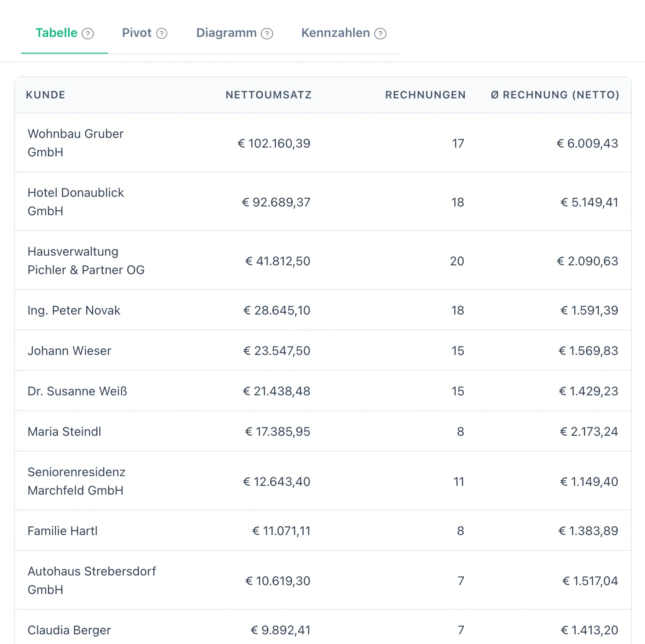Click on Autohaus Strebersdorf GmbH
Viewport: 645px width, 644px height.
(92, 580)
